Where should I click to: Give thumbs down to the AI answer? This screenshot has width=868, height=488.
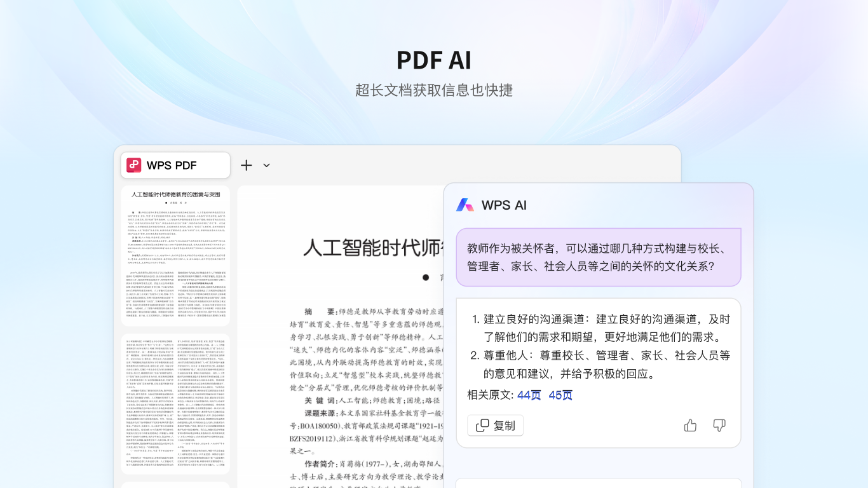click(719, 425)
